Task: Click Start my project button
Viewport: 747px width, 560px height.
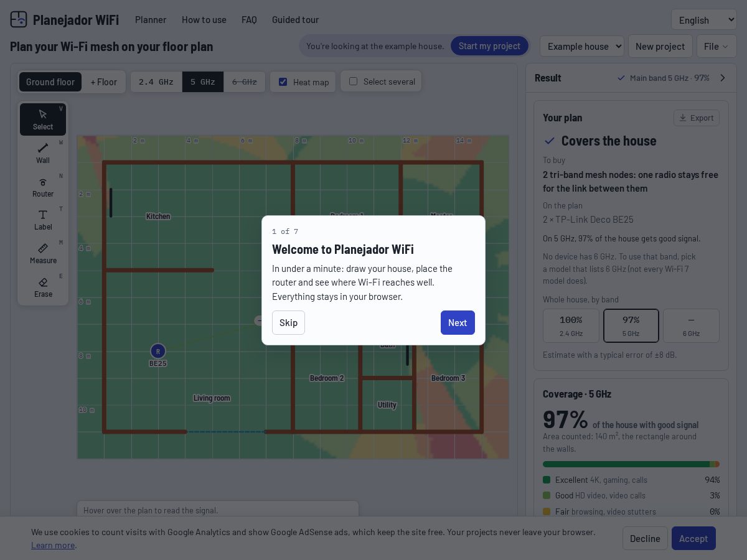Action: (489, 46)
